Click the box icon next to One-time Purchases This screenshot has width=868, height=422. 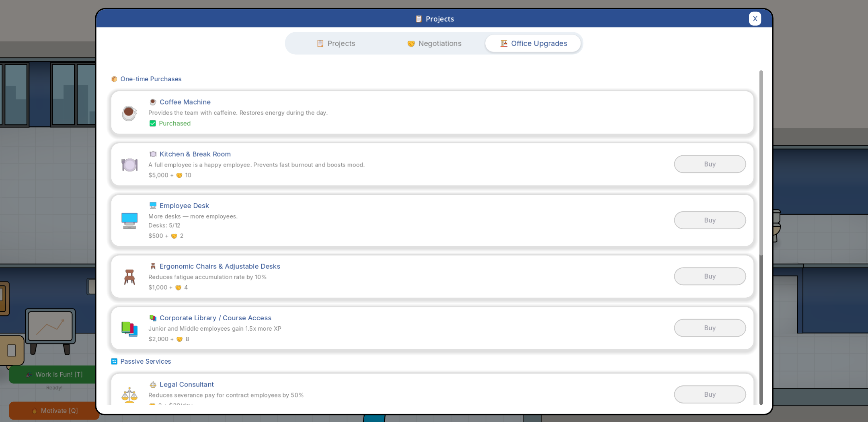point(114,79)
